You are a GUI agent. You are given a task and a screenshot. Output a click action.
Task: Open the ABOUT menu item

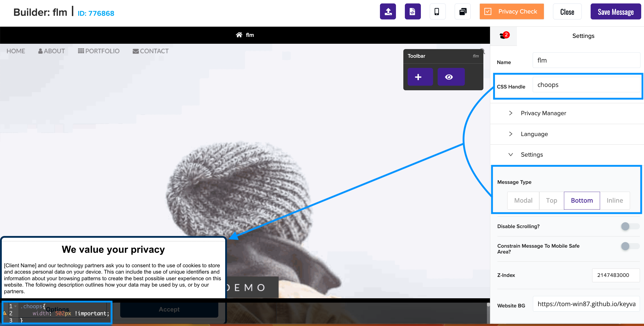[x=52, y=51]
